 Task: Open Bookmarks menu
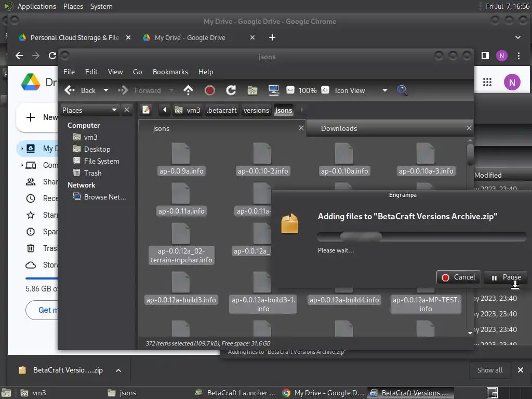(x=170, y=72)
